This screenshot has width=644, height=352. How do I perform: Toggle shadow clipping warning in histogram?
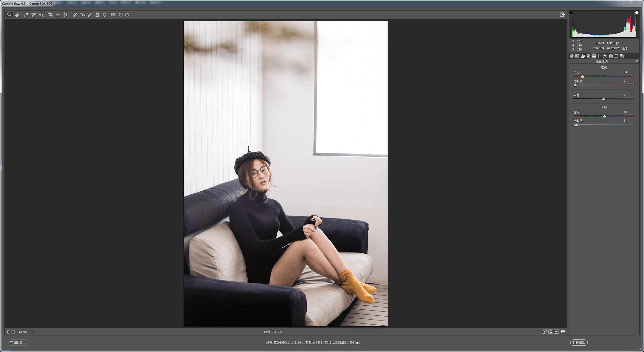571,13
